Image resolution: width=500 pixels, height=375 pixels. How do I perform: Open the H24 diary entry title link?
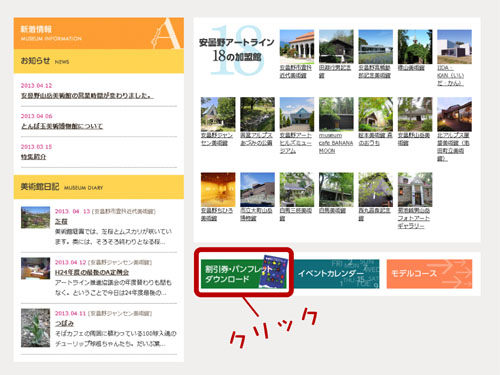92,272
